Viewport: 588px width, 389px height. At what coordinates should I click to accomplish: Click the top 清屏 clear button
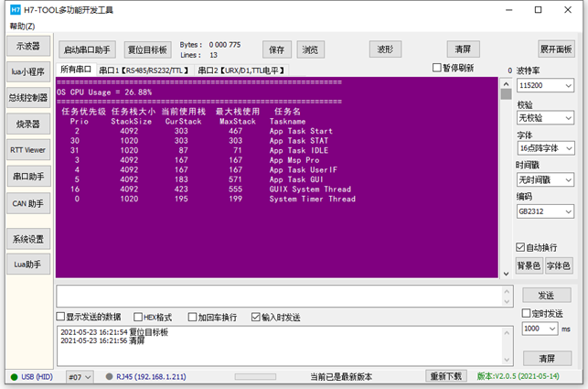click(463, 49)
